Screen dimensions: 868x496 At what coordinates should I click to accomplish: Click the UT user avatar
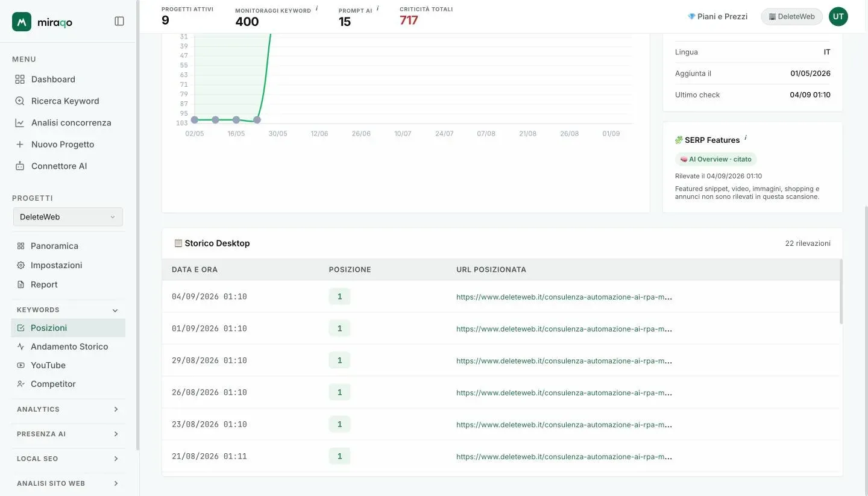point(838,16)
